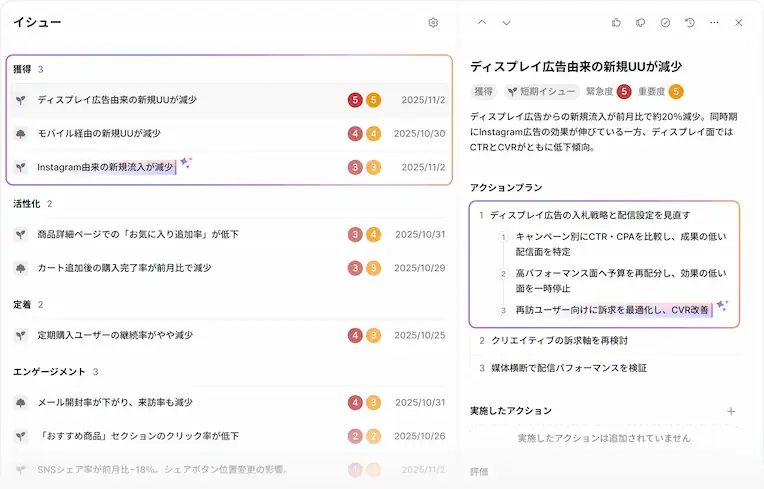The width and height of the screenshot is (764, 489).
Task: Open issue list settings gear
Action: 433,22
